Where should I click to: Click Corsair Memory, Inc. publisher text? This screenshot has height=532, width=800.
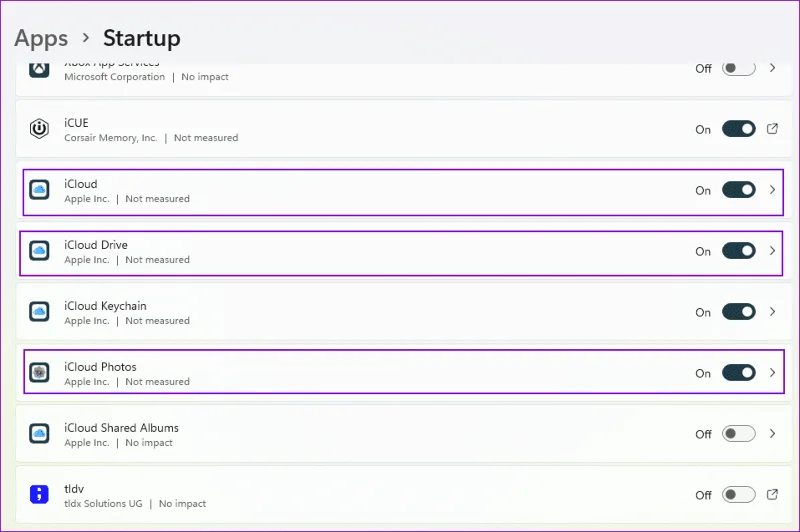(111, 138)
